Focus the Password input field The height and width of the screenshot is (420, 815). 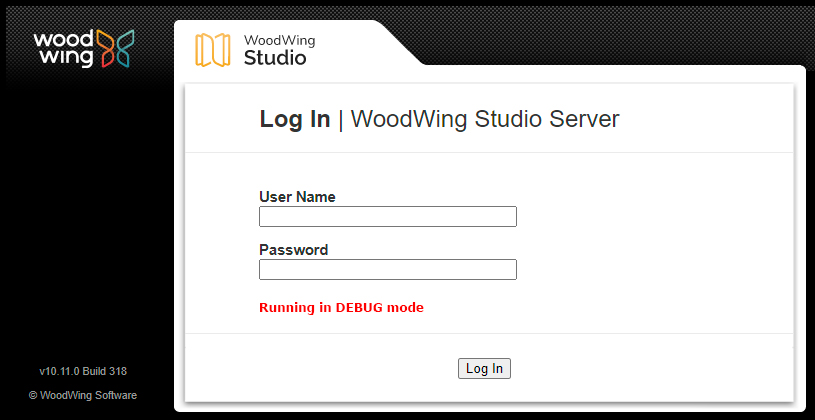[388, 269]
